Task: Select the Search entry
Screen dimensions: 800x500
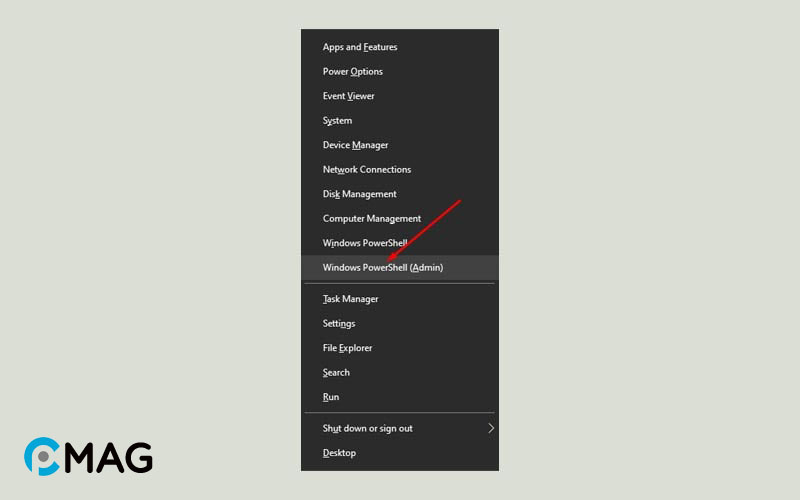Action: click(400, 372)
